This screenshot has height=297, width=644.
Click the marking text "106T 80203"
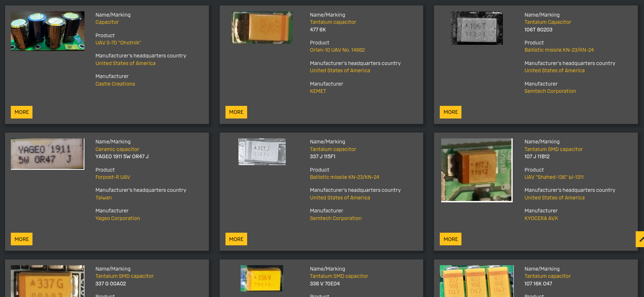[538, 30]
